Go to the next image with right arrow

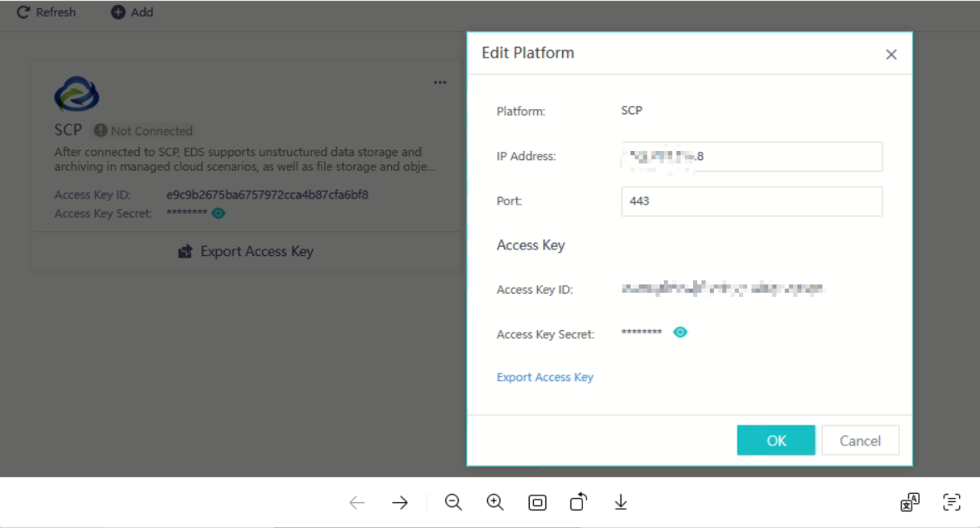tap(400, 502)
